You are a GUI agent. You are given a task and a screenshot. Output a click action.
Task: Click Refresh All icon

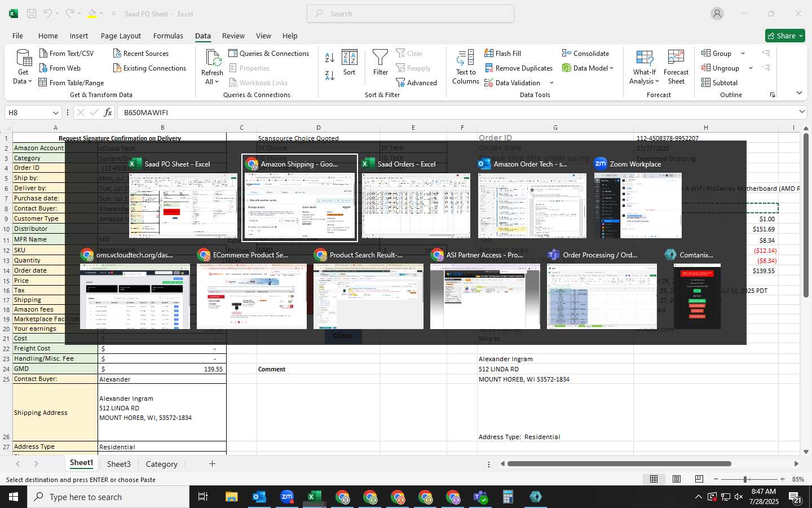coord(212,58)
